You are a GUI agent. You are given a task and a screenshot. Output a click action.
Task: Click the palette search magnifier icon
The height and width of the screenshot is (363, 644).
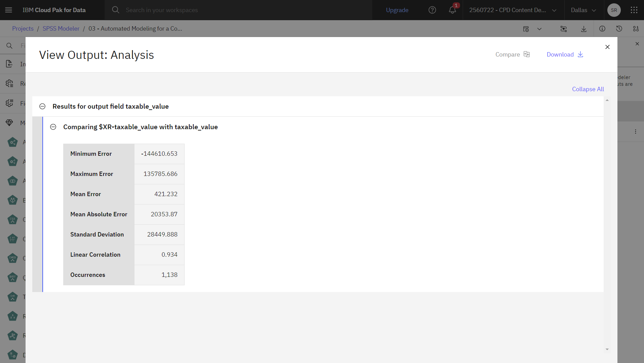9,45
